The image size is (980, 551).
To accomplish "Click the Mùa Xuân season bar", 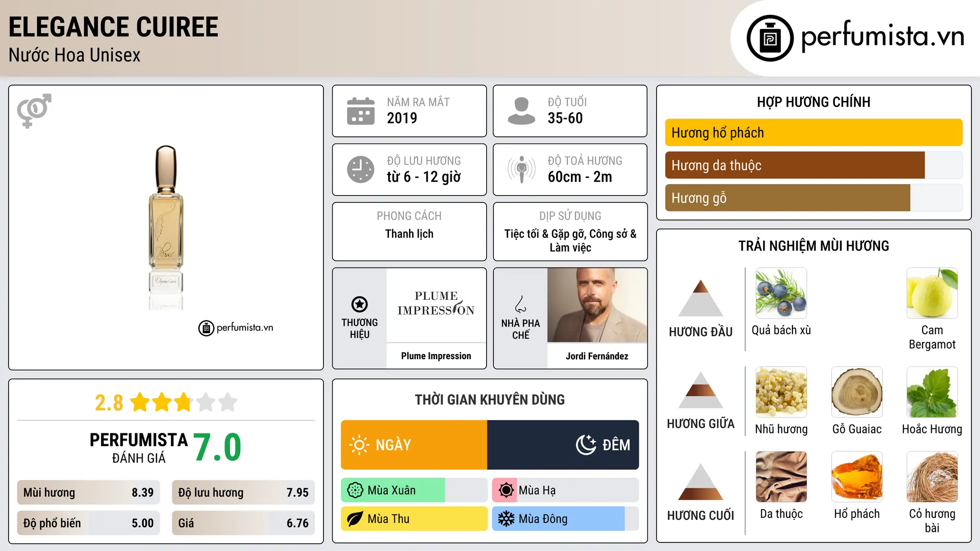I will 414,490.
